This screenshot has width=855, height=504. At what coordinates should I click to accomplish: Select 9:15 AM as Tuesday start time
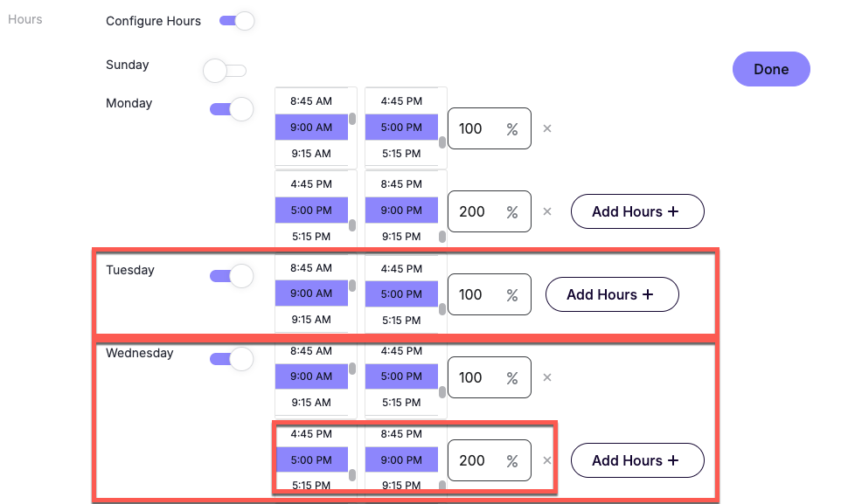pos(311,320)
